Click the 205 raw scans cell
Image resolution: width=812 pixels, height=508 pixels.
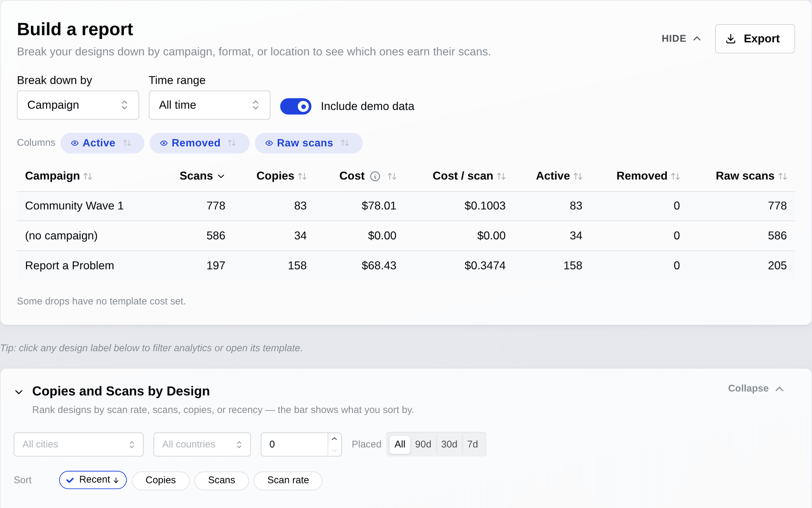pos(777,266)
